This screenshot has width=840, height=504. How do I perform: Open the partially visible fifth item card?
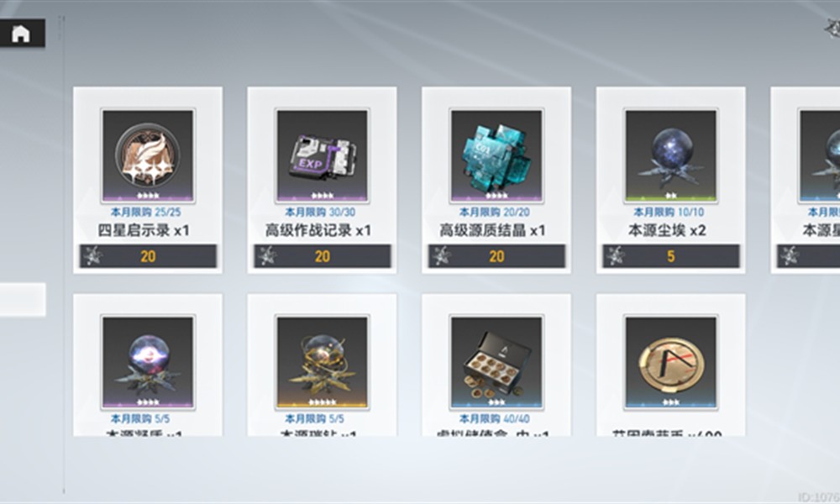coord(806,180)
